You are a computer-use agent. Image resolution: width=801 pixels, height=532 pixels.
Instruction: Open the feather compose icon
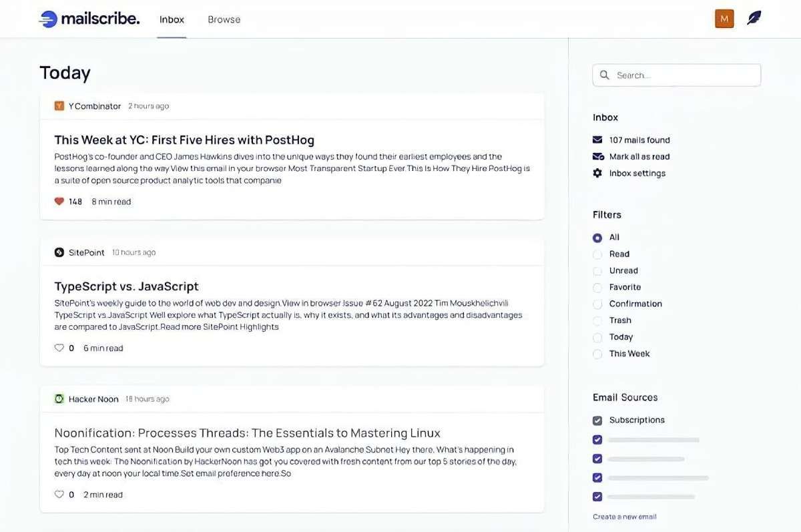pos(754,19)
